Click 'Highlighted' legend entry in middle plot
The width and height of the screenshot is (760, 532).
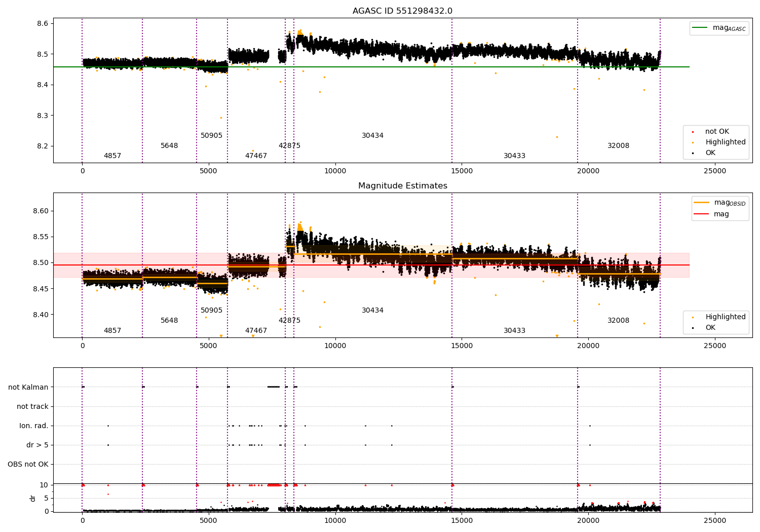pos(719,317)
